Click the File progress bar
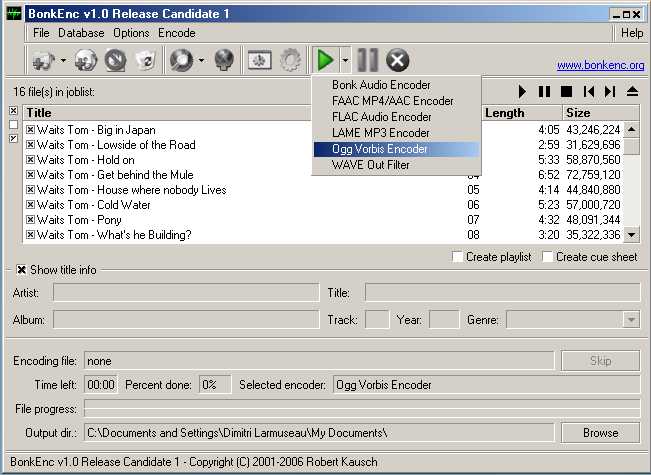The image size is (651, 475). tap(362, 409)
